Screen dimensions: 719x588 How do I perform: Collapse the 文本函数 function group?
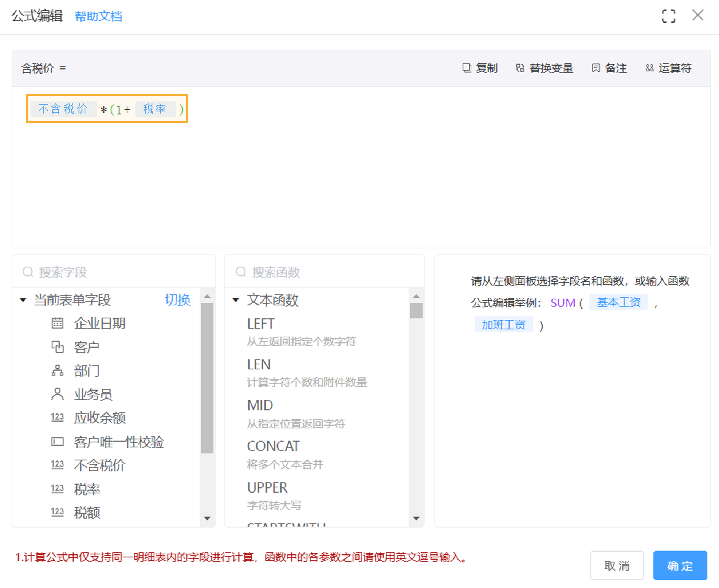[x=236, y=300]
